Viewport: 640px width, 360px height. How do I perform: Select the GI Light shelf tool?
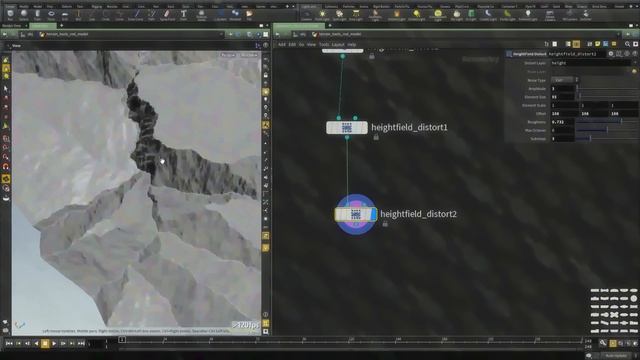(x=471, y=15)
